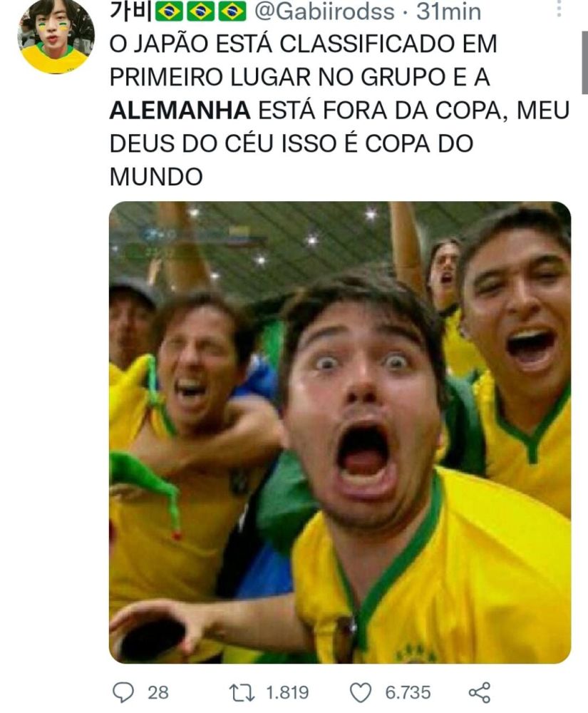This screenshot has height=713, width=588.
Task: Open the 31min timestamp link
Action: (448, 11)
